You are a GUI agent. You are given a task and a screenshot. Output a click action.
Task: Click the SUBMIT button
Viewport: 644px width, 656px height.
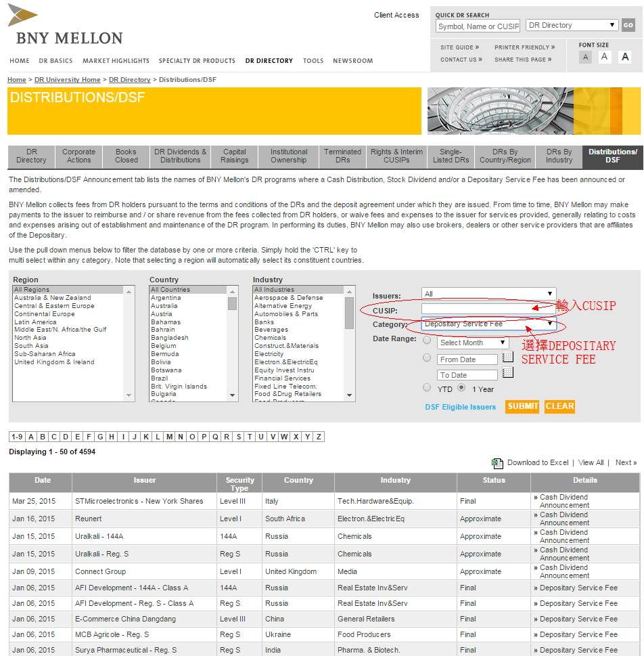[522, 407]
